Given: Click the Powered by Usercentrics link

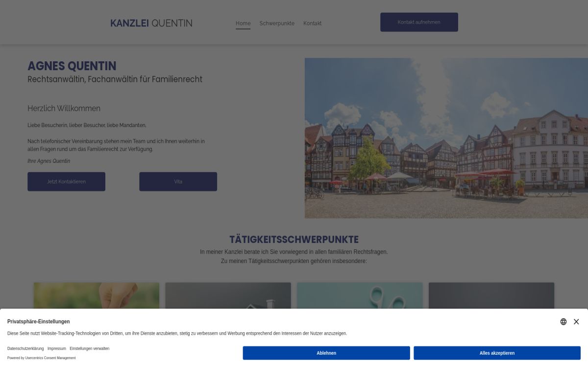Looking at the screenshot, I should click(x=42, y=358).
